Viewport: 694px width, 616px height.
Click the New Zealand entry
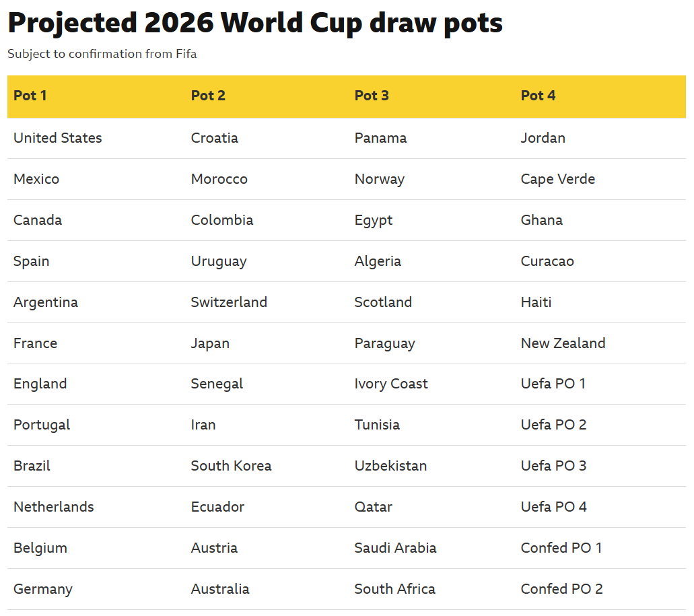563,343
